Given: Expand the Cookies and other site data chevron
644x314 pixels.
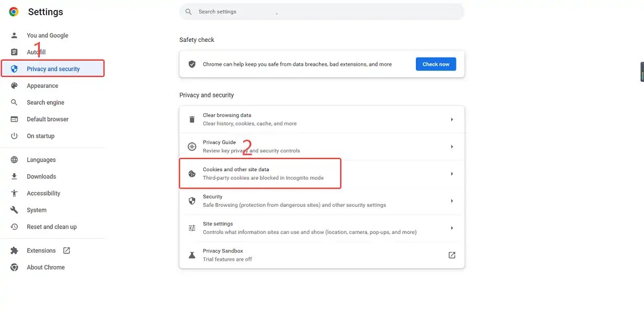Looking at the screenshot, I should click(452, 173).
